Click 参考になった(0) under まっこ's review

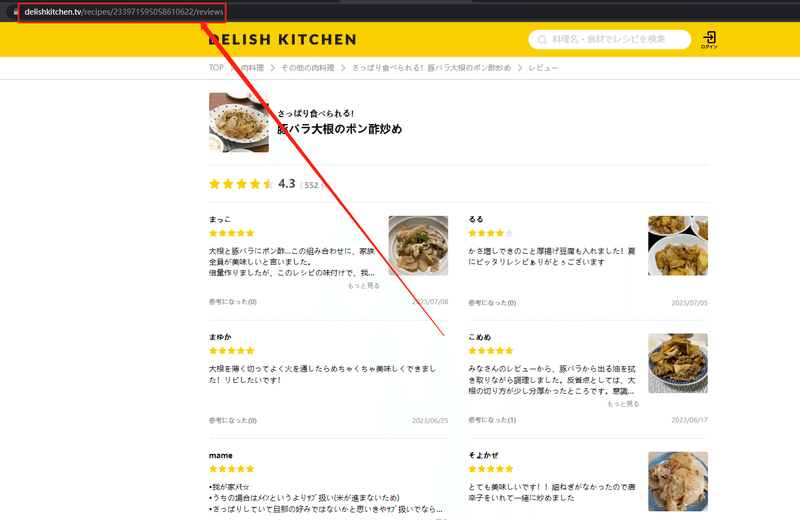(233, 302)
